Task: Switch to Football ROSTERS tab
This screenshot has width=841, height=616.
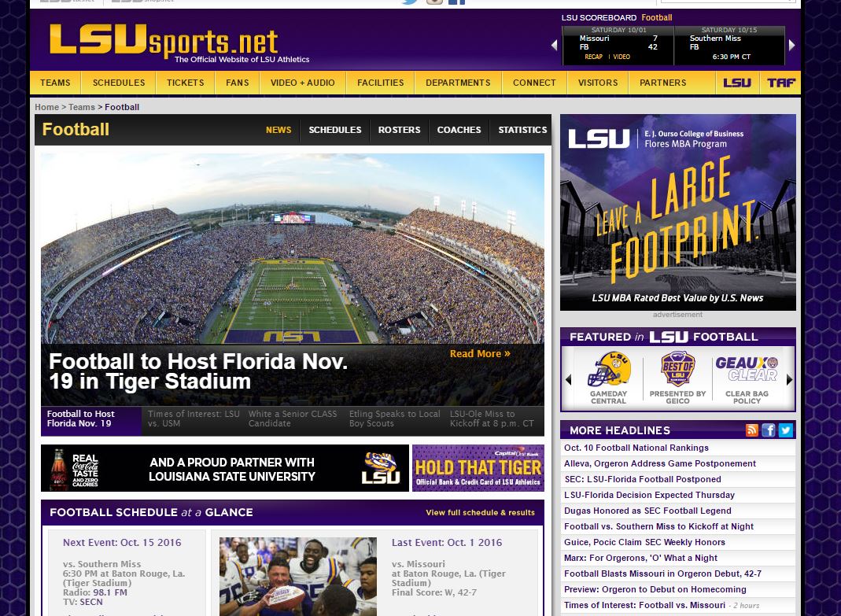Action: 399,130
